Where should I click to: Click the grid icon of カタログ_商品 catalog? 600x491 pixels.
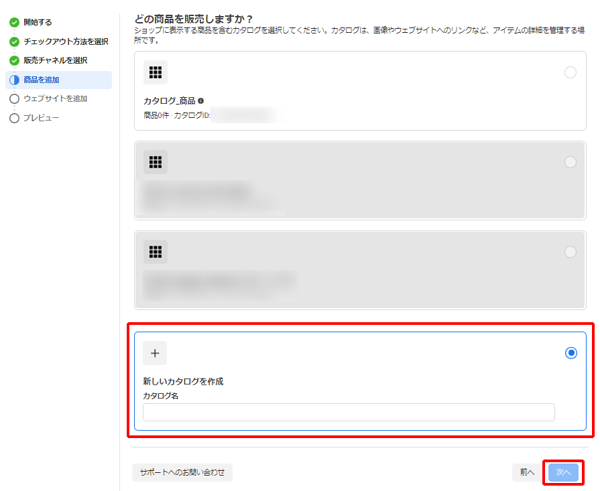[x=155, y=72]
